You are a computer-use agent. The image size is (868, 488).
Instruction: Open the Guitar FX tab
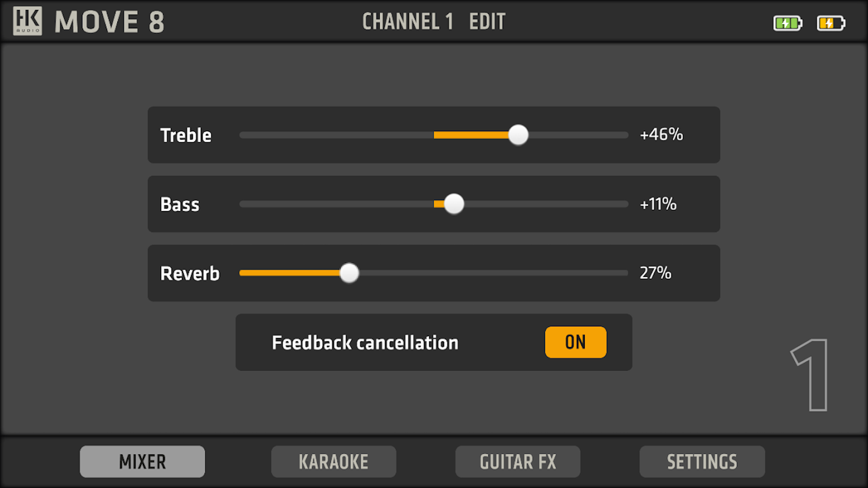click(518, 462)
